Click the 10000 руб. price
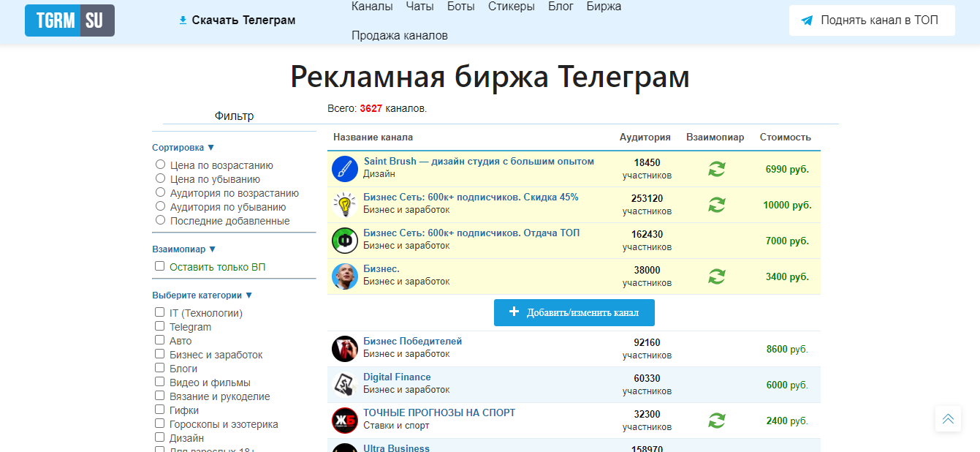The image size is (980, 452). (x=787, y=205)
